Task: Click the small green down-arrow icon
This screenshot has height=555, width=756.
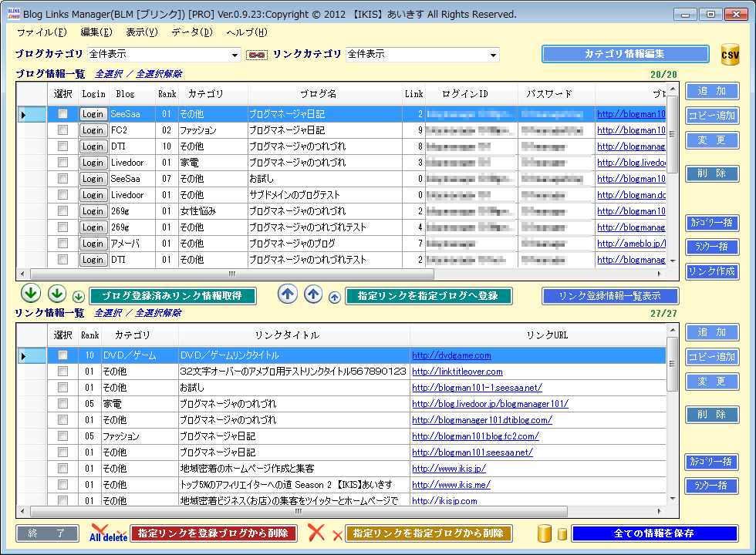Action: tap(79, 297)
